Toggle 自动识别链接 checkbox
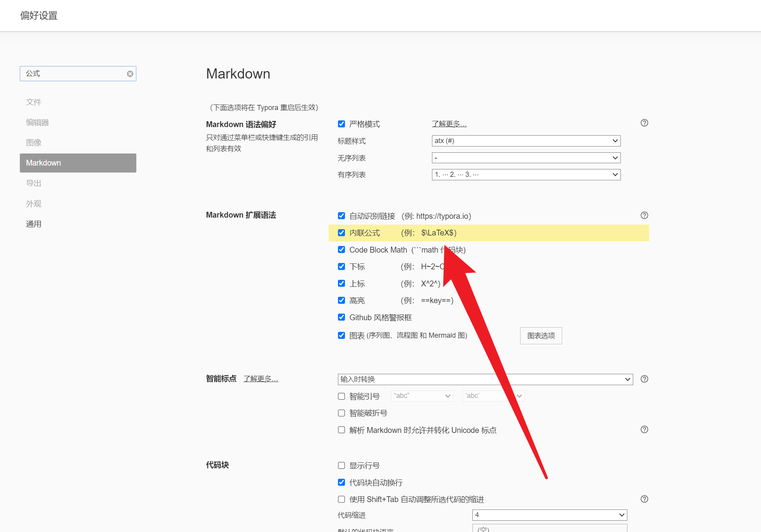Image resolution: width=761 pixels, height=532 pixels. pos(341,216)
